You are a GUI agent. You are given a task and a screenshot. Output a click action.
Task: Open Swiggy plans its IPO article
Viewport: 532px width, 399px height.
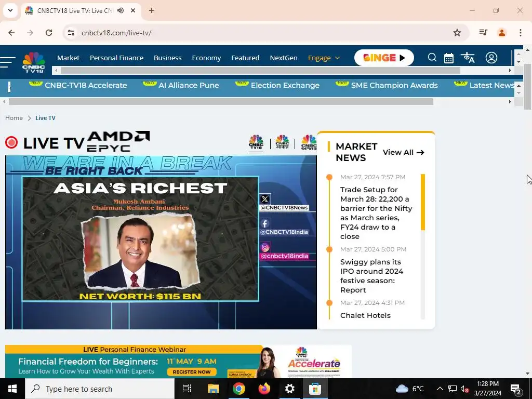pos(372,276)
